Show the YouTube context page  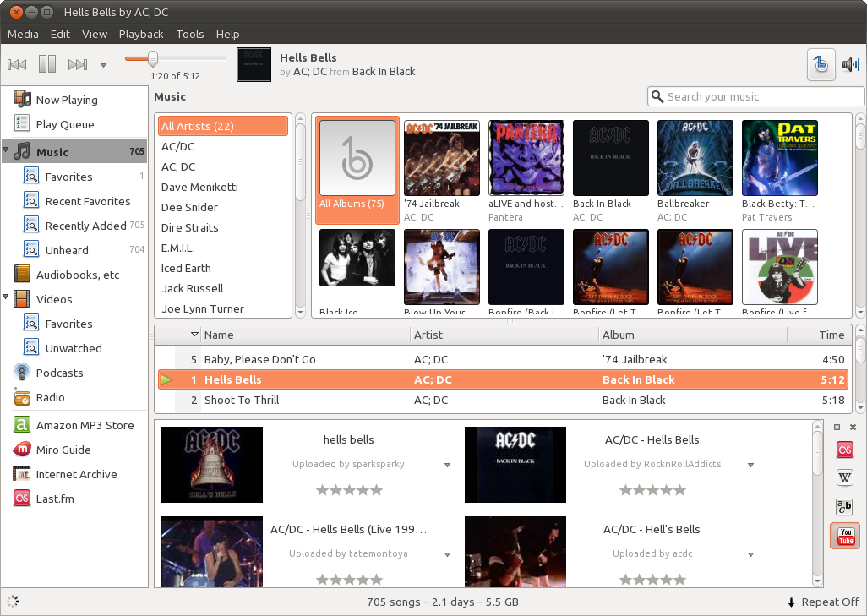click(x=845, y=536)
